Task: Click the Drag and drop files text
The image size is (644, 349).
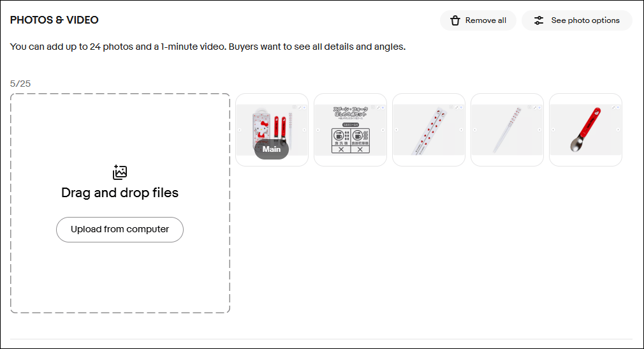Action: pyautogui.click(x=120, y=193)
